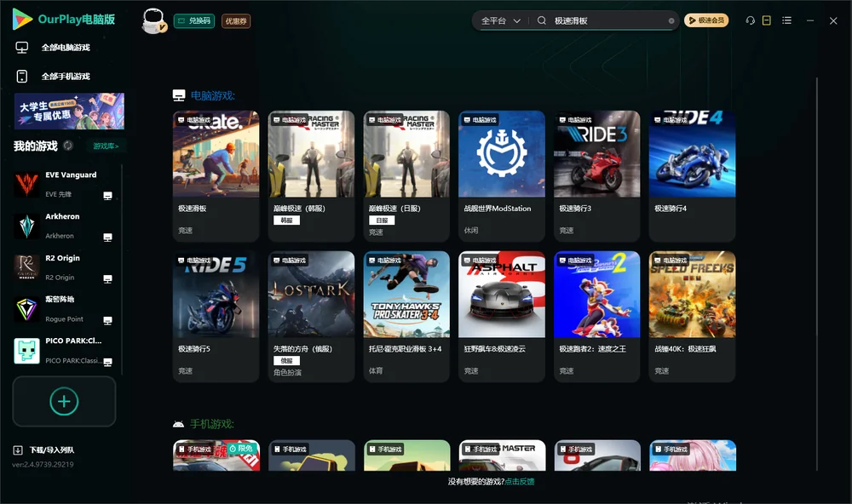
Task: Select 全部电脑游戏 in the sidebar
Action: click(x=66, y=48)
